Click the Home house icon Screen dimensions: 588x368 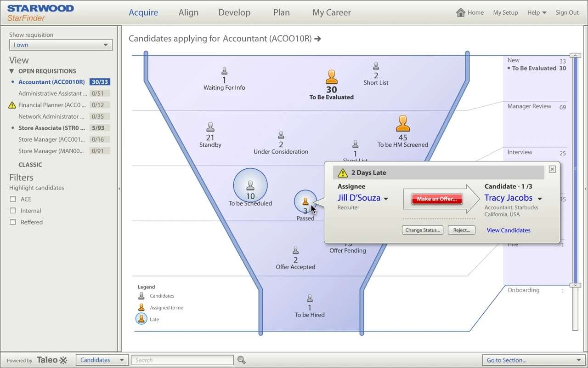click(x=461, y=12)
